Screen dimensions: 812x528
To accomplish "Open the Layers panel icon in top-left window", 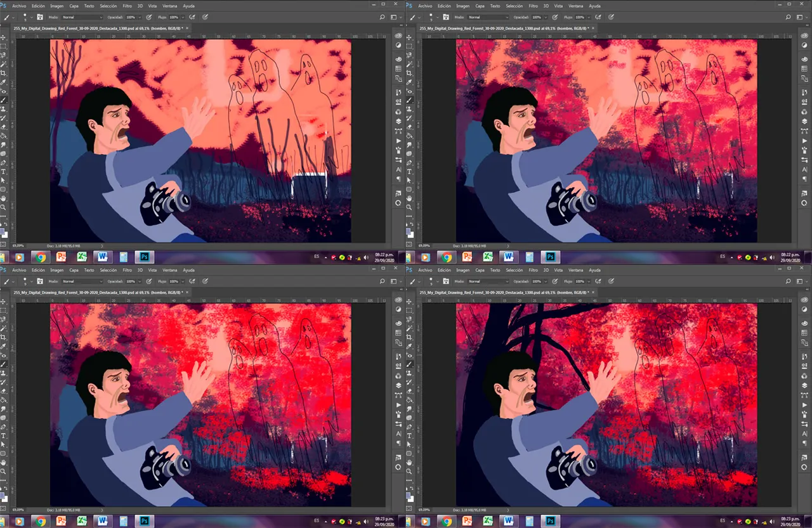I will [x=398, y=120].
